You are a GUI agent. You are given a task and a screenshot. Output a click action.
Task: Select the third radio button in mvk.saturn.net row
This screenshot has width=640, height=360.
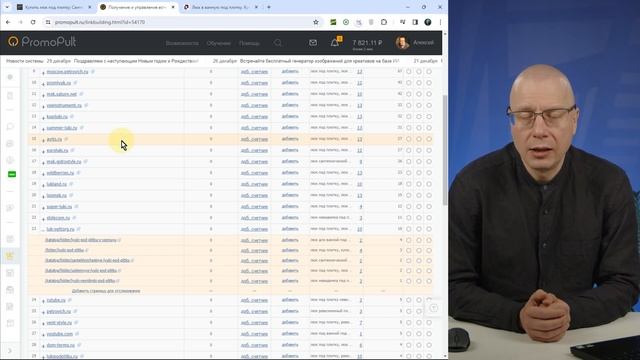pos(429,94)
